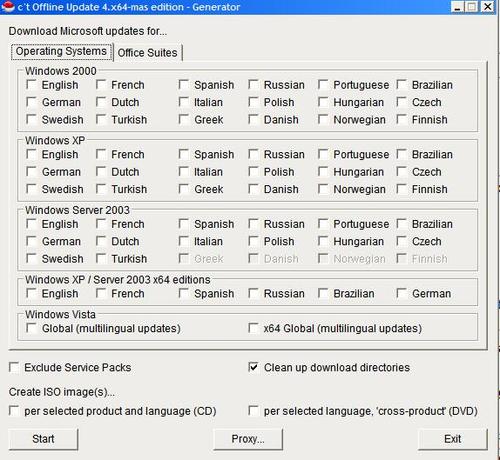Check Dutch under Windows Server 2003

click(101, 241)
